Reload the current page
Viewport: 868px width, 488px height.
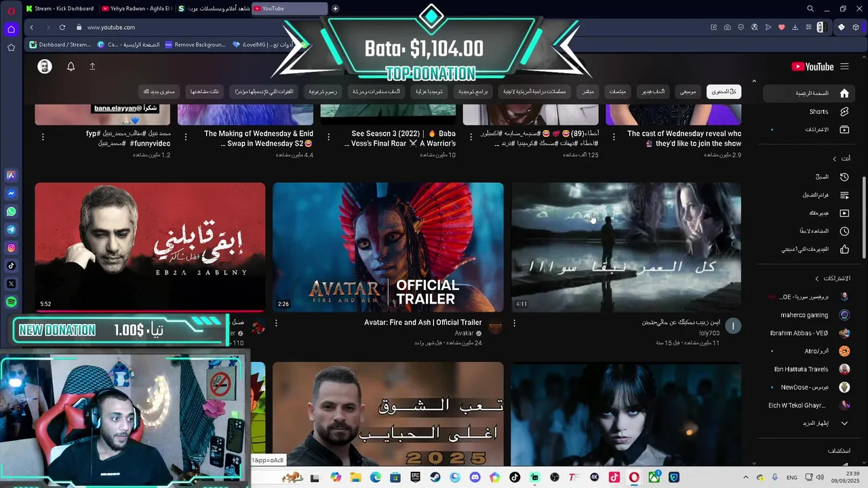pyautogui.click(x=62, y=27)
